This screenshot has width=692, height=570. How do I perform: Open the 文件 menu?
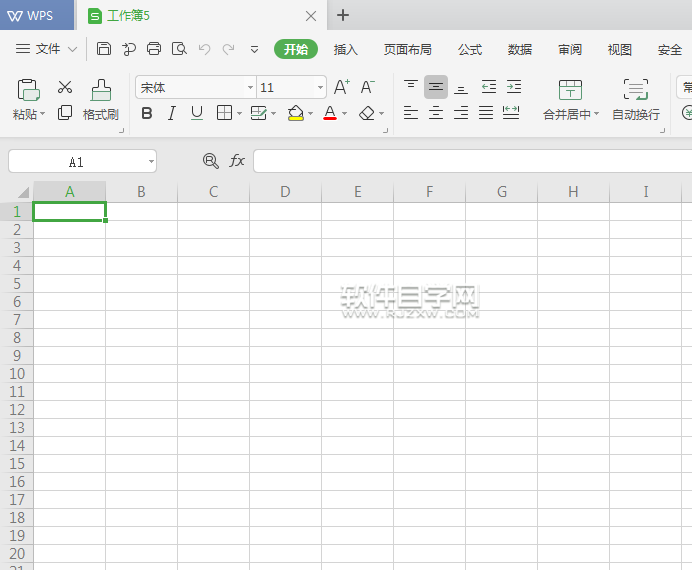click(x=47, y=49)
